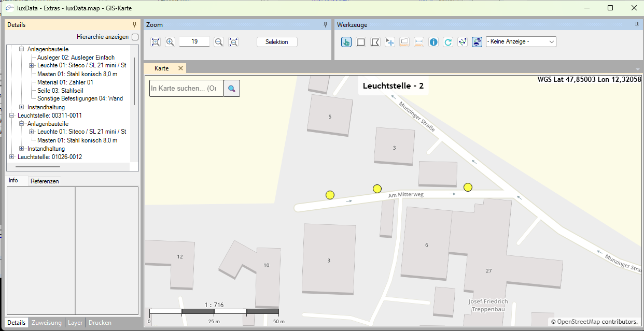Click the Leuchtstelle - 2 map label
Viewport: 644px width, 331px height.
point(393,86)
